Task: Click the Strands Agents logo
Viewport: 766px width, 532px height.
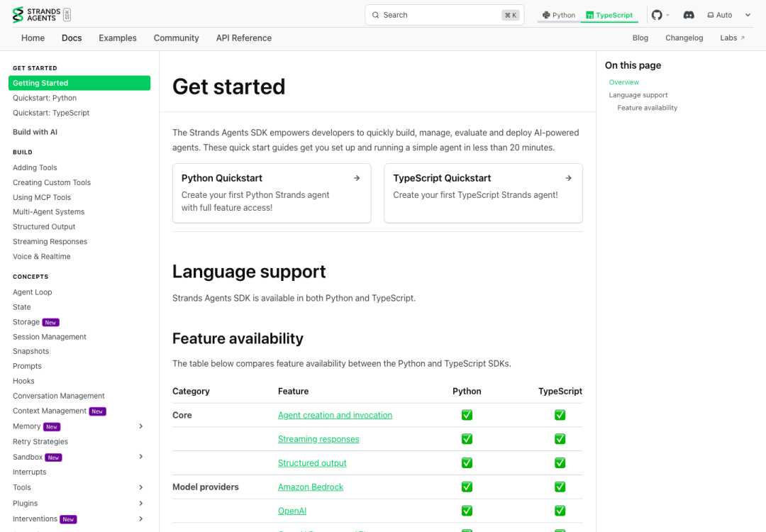Action: 42,15
